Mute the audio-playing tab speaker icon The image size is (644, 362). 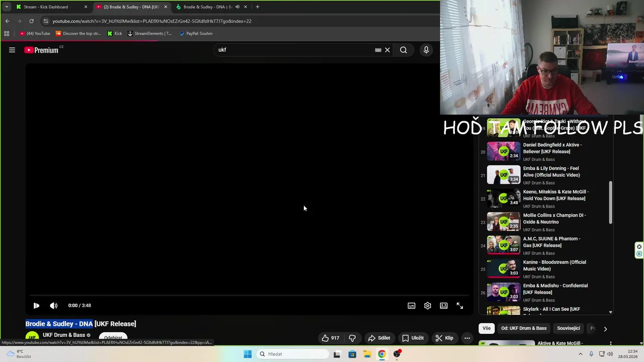[x=237, y=7]
